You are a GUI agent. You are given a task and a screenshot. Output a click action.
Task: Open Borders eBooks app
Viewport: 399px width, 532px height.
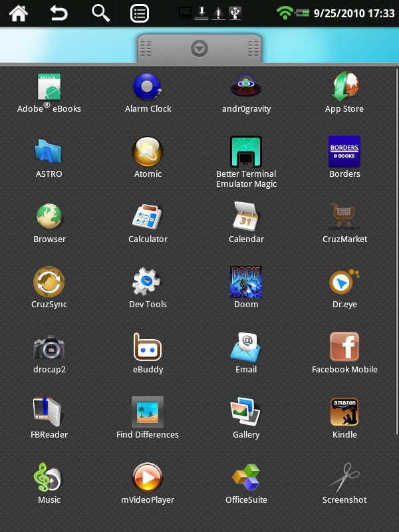point(344,152)
